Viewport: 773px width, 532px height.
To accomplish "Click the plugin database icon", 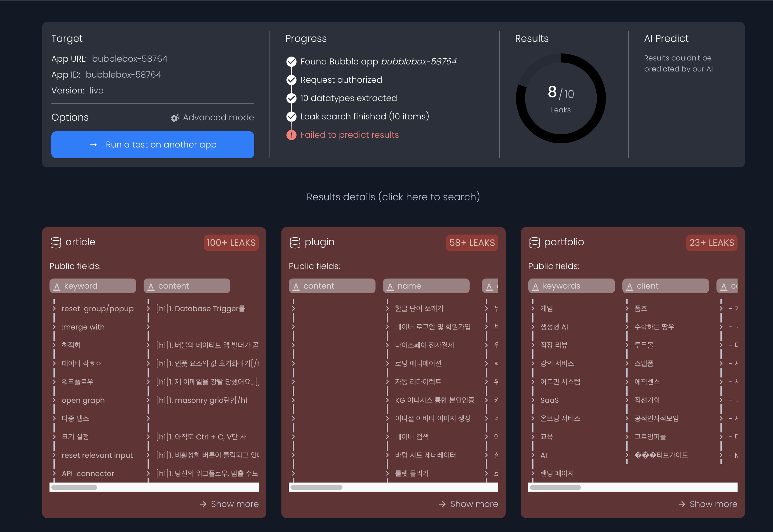I will click(x=295, y=242).
